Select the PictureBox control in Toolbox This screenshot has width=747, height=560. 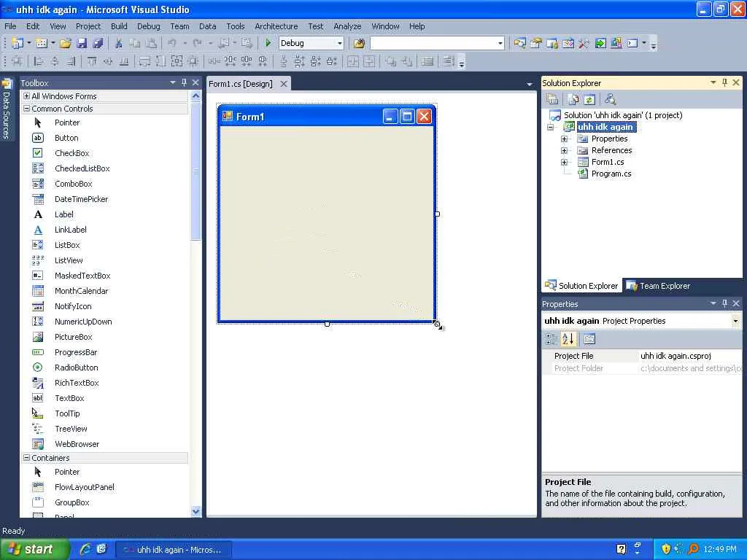click(x=74, y=337)
